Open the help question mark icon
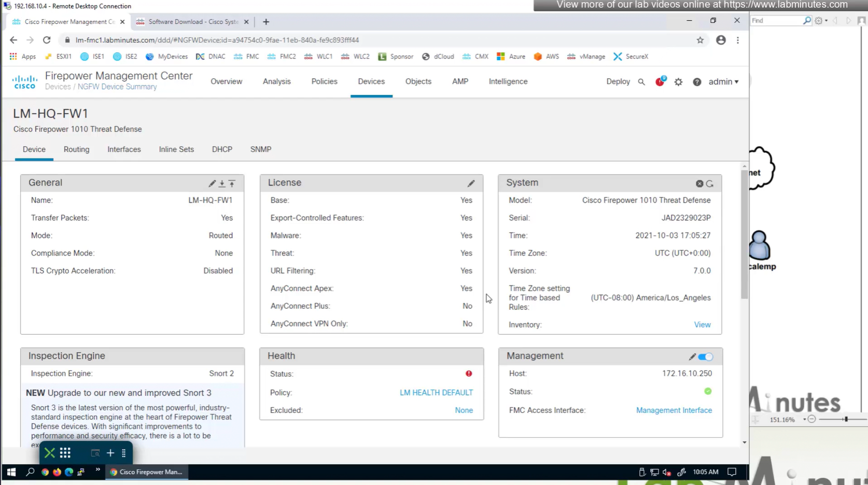This screenshot has height=485, width=868. [697, 82]
